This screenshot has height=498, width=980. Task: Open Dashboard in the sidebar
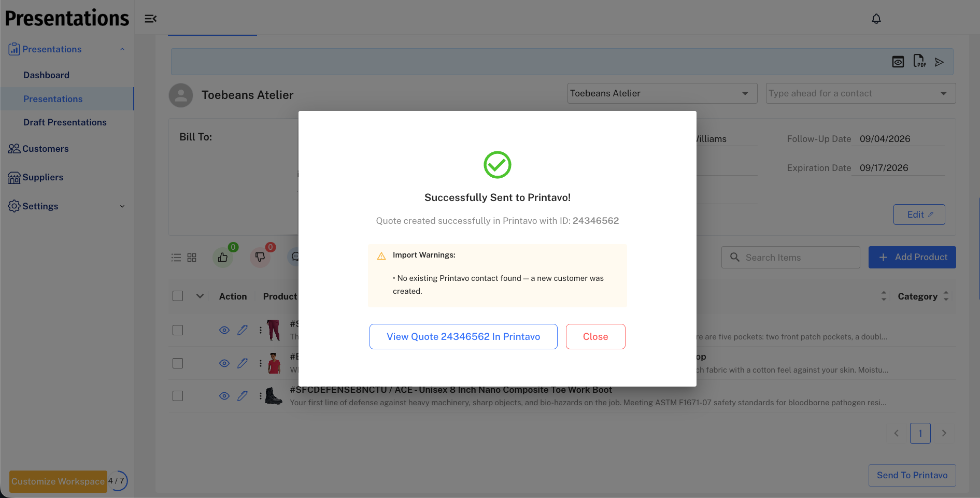pos(46,75)
